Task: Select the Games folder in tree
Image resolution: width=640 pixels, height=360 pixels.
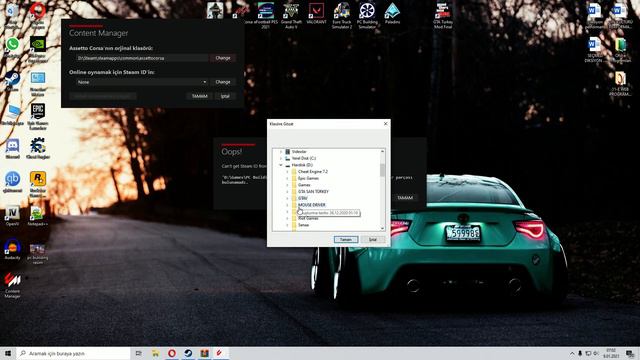Action: pos(304,185)
